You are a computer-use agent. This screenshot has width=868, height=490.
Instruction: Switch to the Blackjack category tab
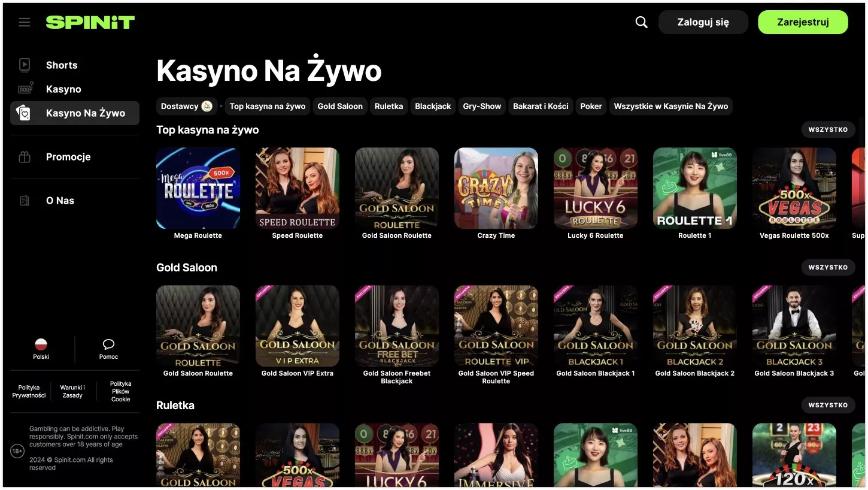(433, 106)
